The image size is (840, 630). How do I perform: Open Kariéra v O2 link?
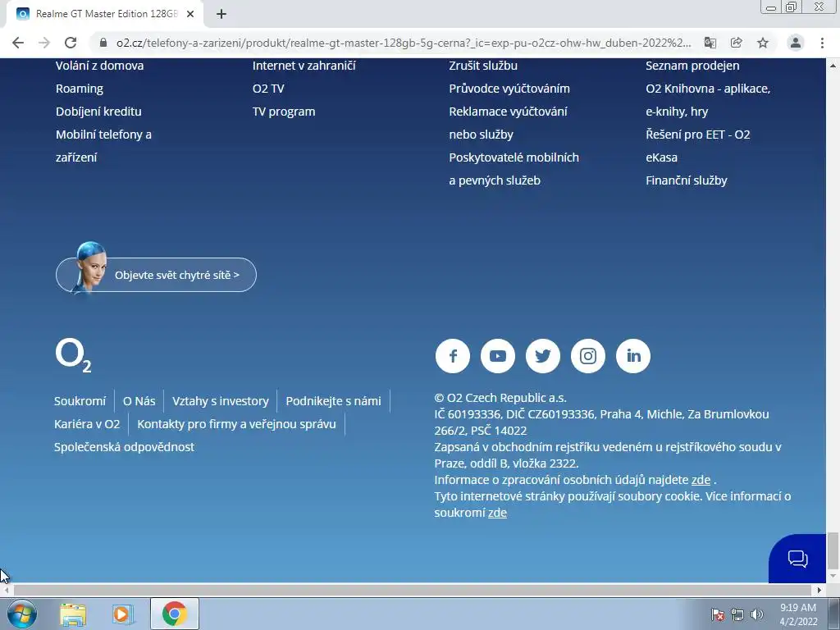(87, 424)
